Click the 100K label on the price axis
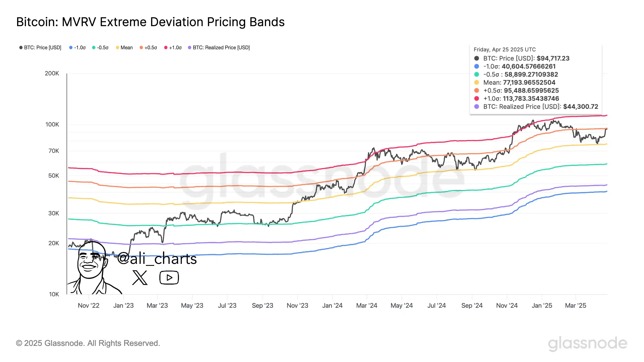 52,124
